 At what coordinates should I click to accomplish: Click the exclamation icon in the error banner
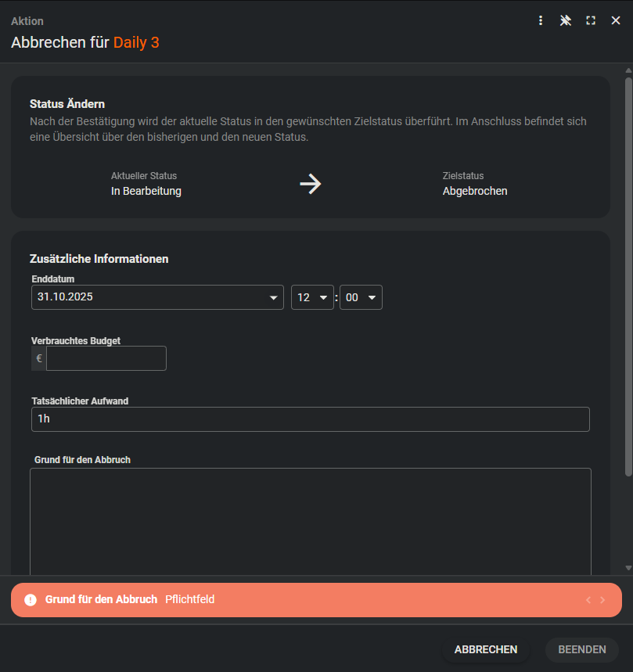point(31,600)
